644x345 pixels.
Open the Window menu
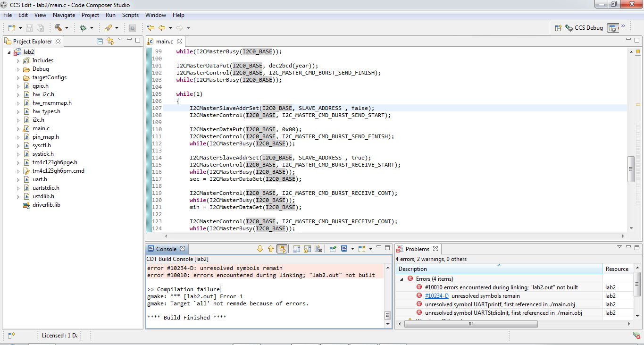pos(156,15)
